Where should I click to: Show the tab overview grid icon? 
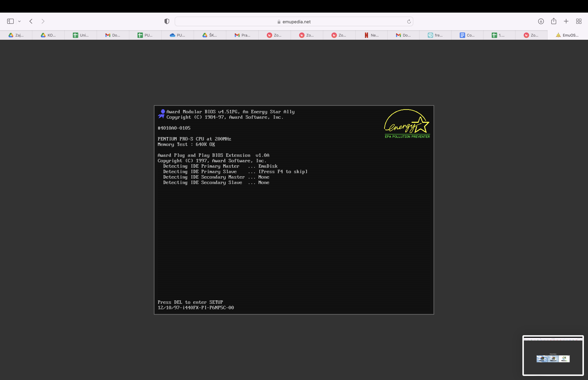coord(579,21)
